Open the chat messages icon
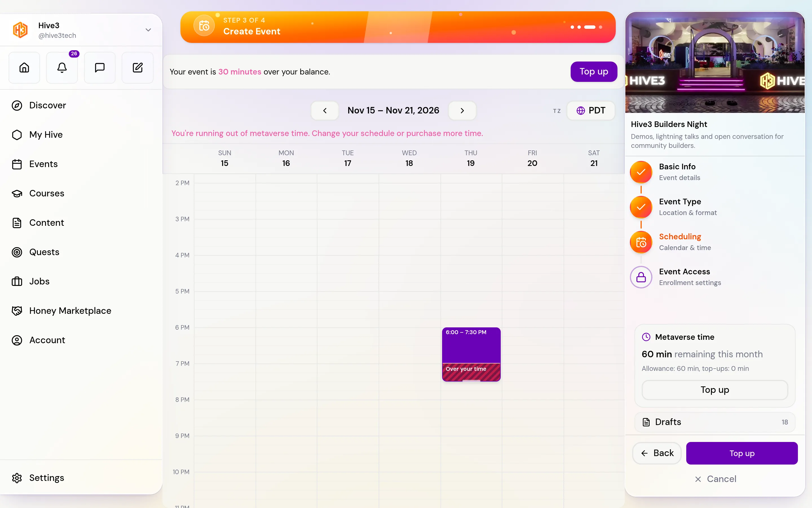 click(100, 67)
